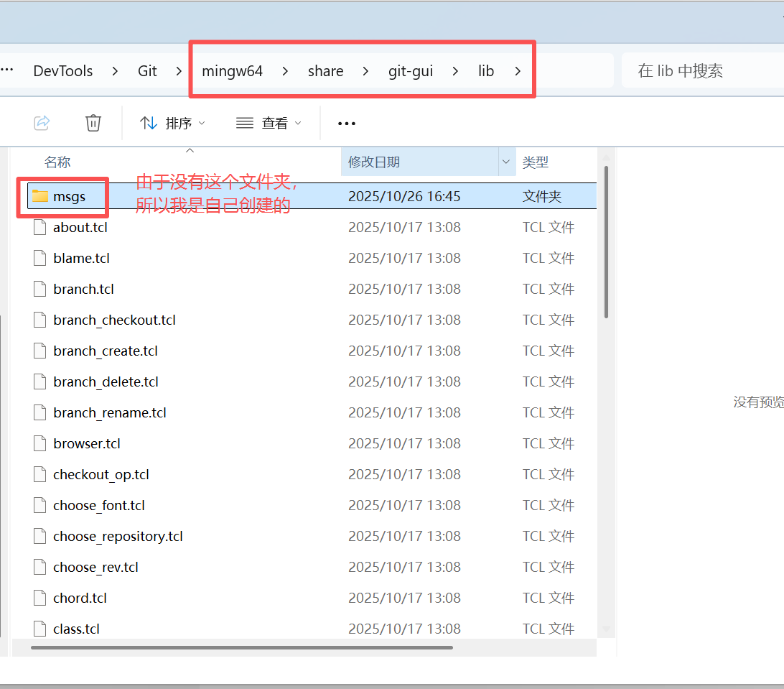Click the blame.tcl file icon

point(40,258)
